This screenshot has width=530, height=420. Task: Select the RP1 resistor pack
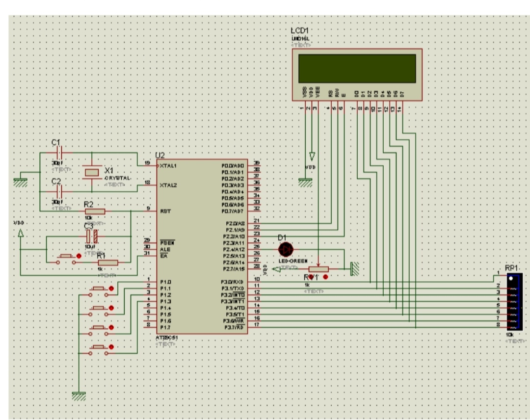click(x=513, y=303)
